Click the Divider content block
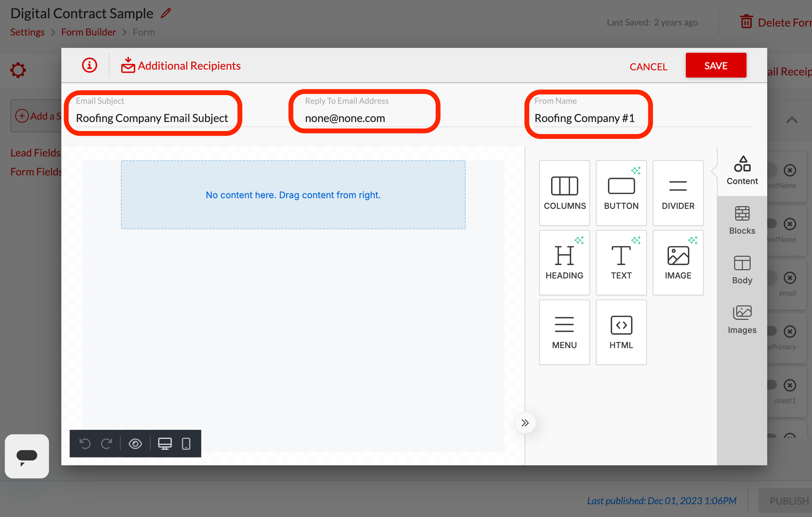The width and height of the screenshot is (812, 517). [x=678, y=192]
